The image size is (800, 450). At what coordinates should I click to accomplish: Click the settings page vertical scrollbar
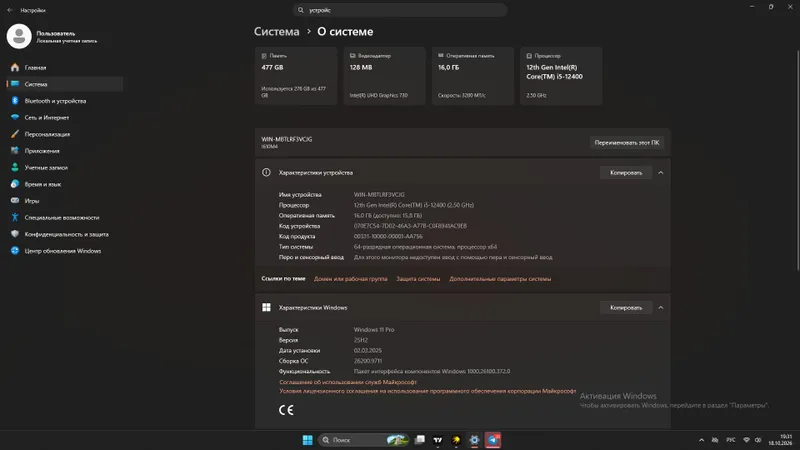(x=797, y=161)
